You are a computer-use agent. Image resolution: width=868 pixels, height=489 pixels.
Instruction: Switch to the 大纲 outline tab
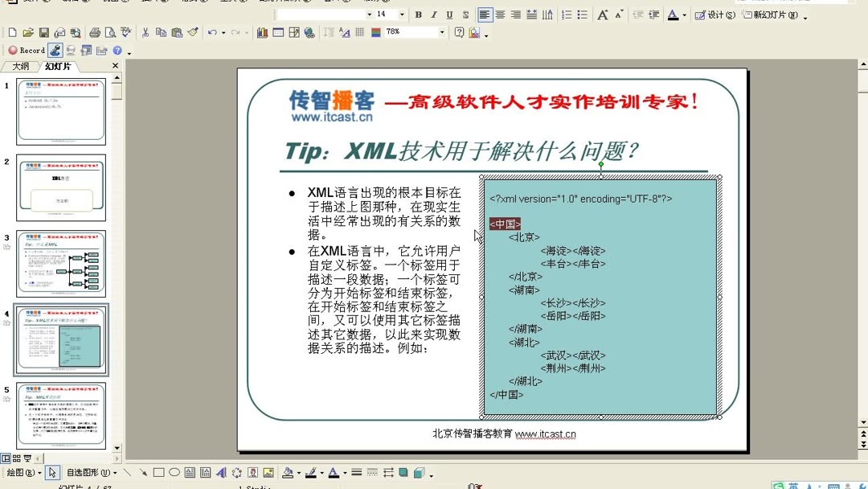(x=20, y=66)
